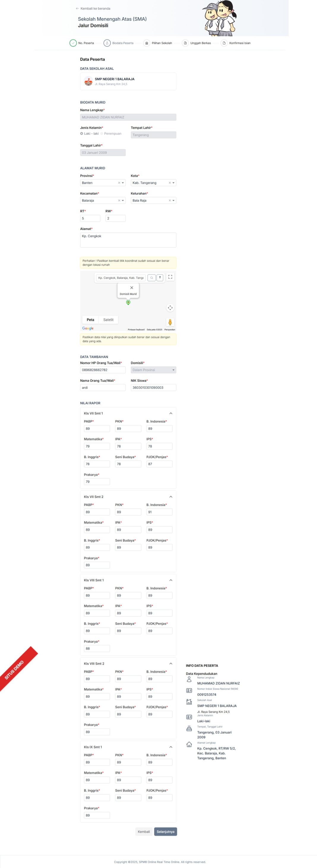Collapse the Kls VII Smt 1 section
The height and width of the screenshot is (868, 317).
pyautogui.click(x=171, y=413)
